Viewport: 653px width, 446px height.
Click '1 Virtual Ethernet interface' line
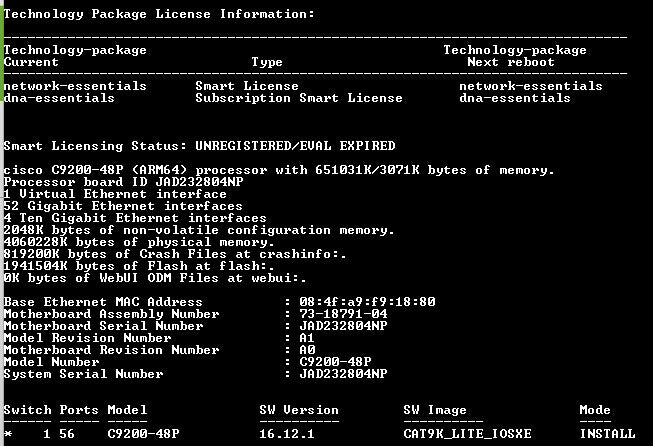click(115, 194)
